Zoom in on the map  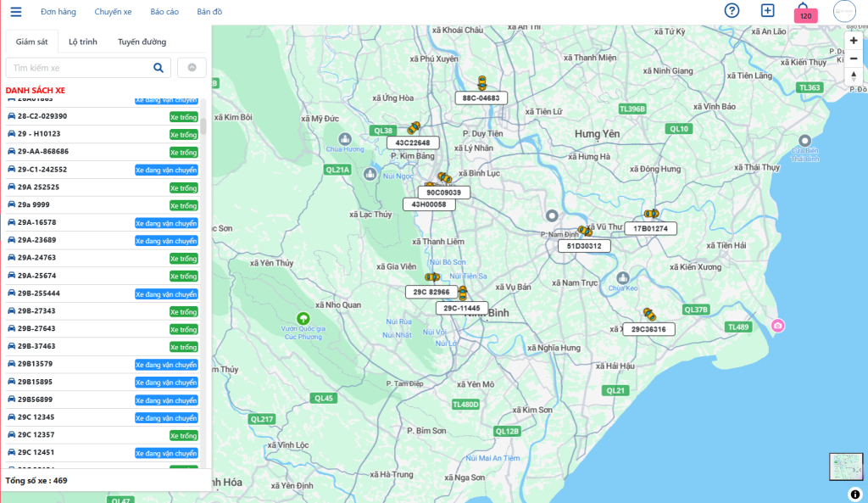[x=854, y=41]
